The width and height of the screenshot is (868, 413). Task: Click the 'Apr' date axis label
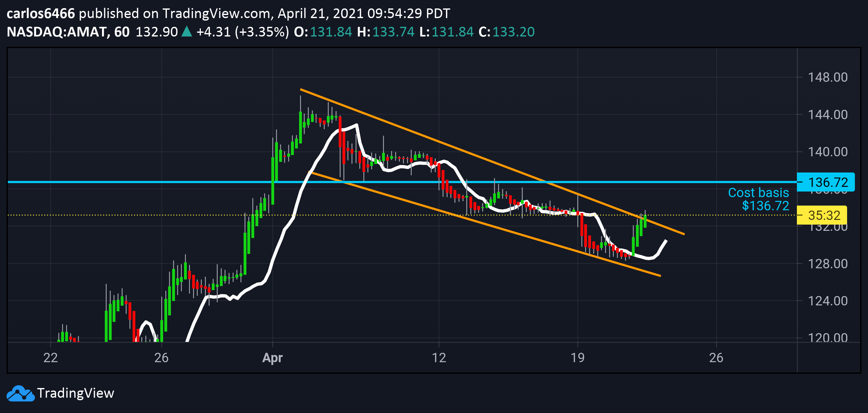click(272, 358)
